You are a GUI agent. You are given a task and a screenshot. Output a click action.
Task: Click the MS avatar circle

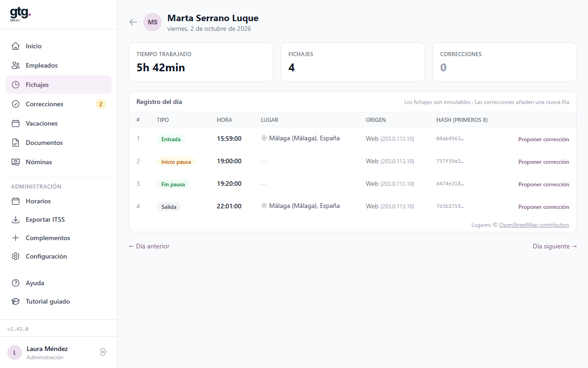click(x=153, y=22)
